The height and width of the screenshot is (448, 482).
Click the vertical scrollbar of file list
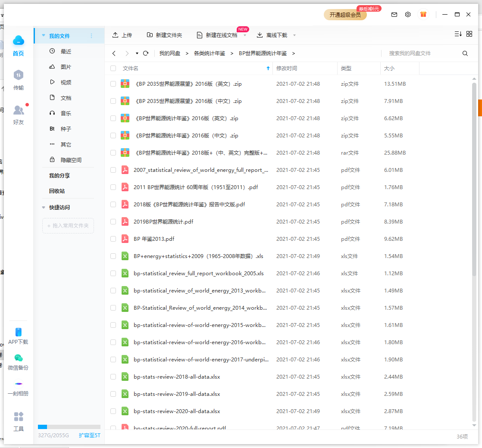(x=474, y=179)
